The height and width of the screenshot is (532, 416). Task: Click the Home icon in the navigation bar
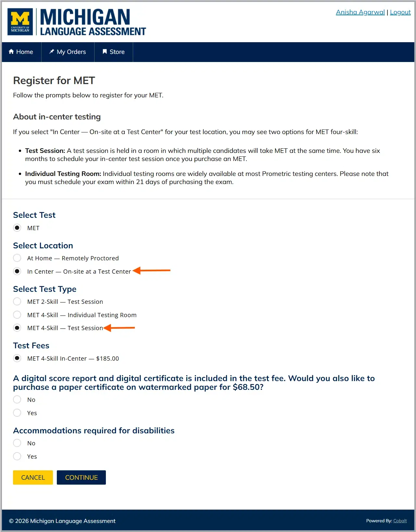click(12, 52)
